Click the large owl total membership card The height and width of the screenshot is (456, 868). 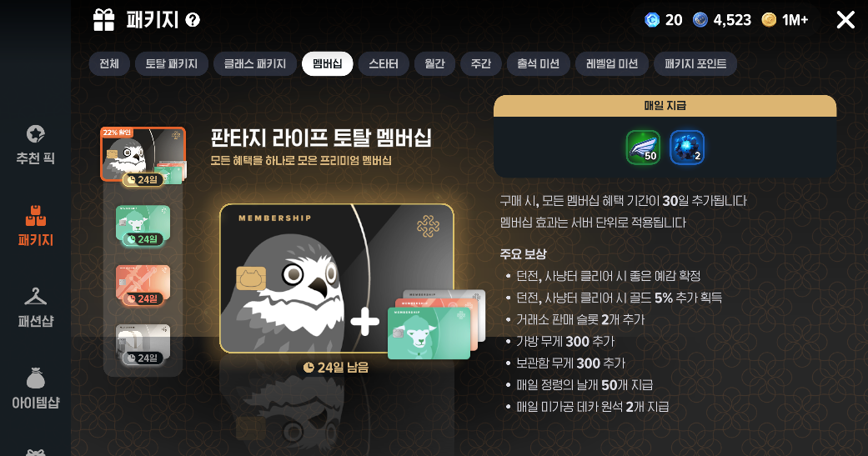click(337, 278)
